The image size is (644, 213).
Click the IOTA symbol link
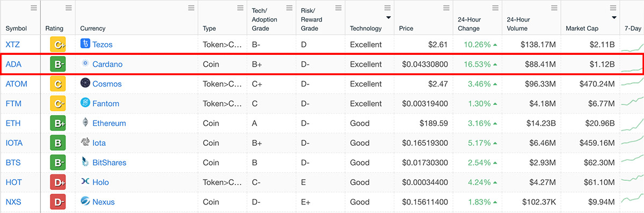coord(14,143)
